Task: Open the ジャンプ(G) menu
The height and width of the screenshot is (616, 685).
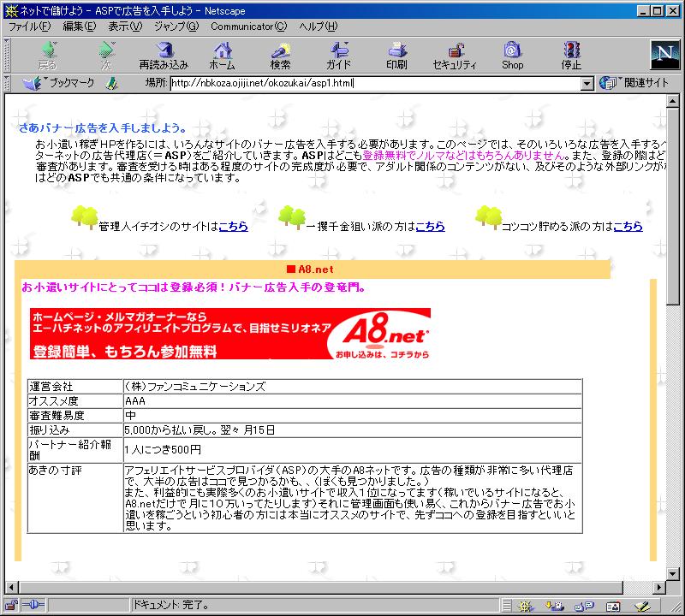Action: click(176, 27)
